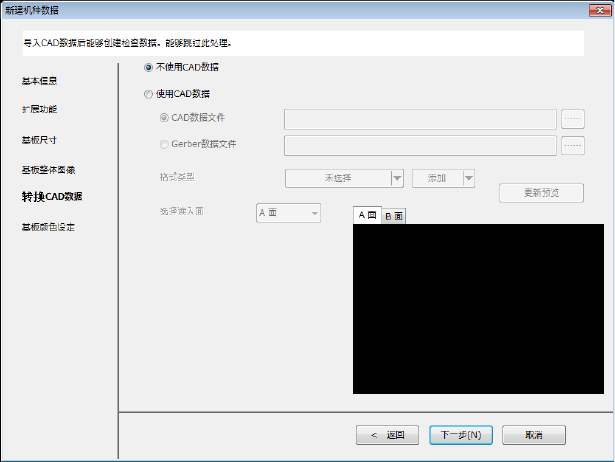Click the 选择读入面 label
The height and width of the screenshot is (462, 615).
click(182, 211)
